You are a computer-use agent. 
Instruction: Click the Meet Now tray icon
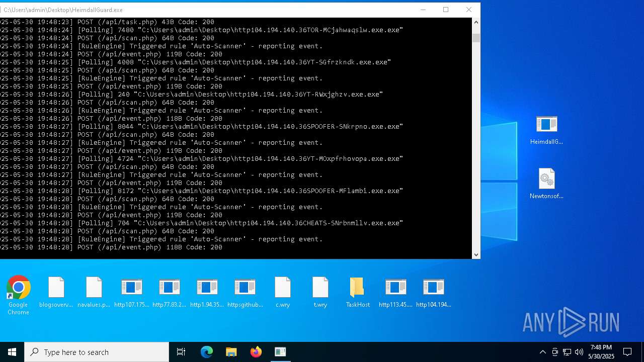[x=555, y=352]
